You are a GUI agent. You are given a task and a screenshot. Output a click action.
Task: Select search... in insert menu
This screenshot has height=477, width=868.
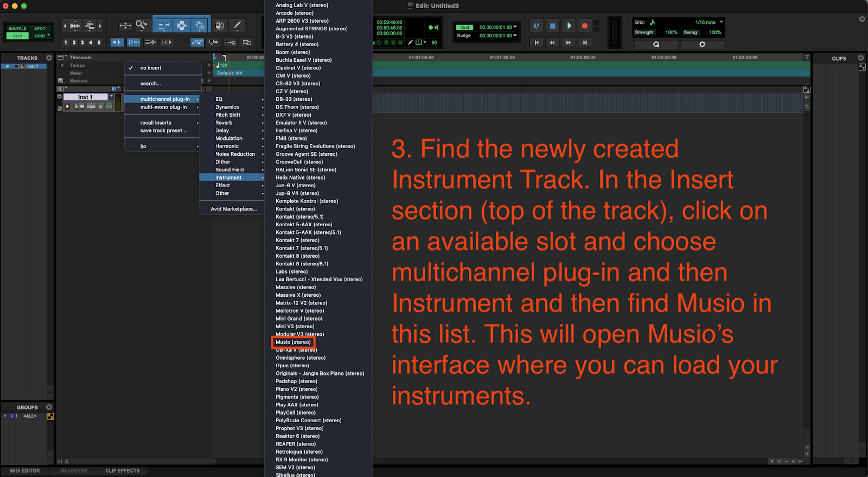point(151,84)
